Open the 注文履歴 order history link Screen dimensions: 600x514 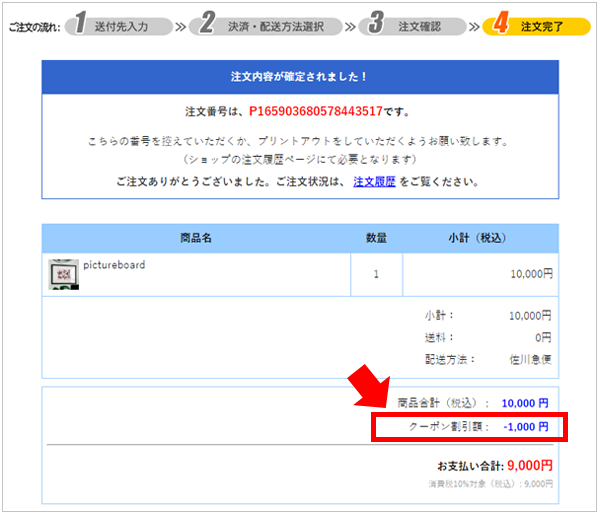click(x=374, y=181)
